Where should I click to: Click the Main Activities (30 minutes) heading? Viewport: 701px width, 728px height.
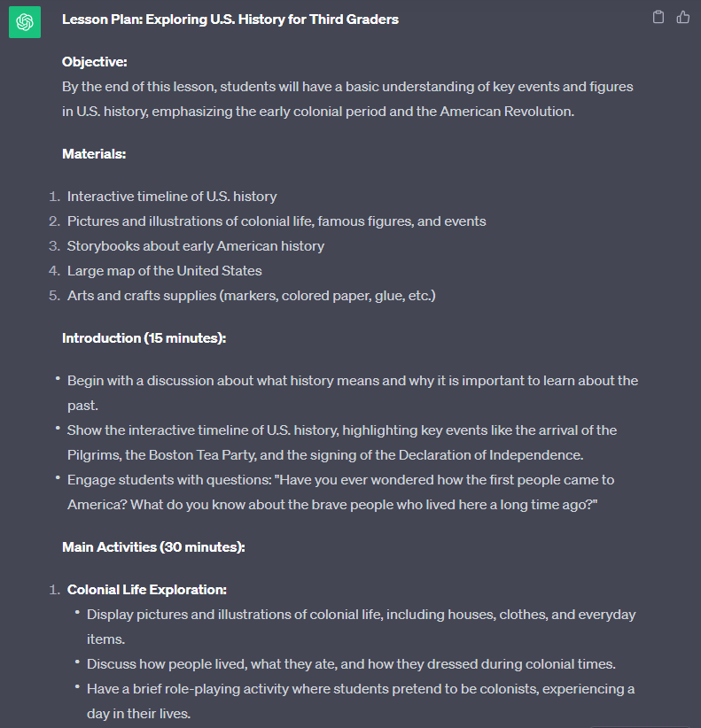click(153, 547)
